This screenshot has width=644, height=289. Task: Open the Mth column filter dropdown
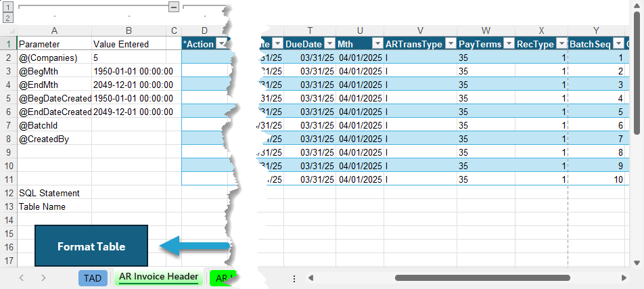click(x=378, y=44)
